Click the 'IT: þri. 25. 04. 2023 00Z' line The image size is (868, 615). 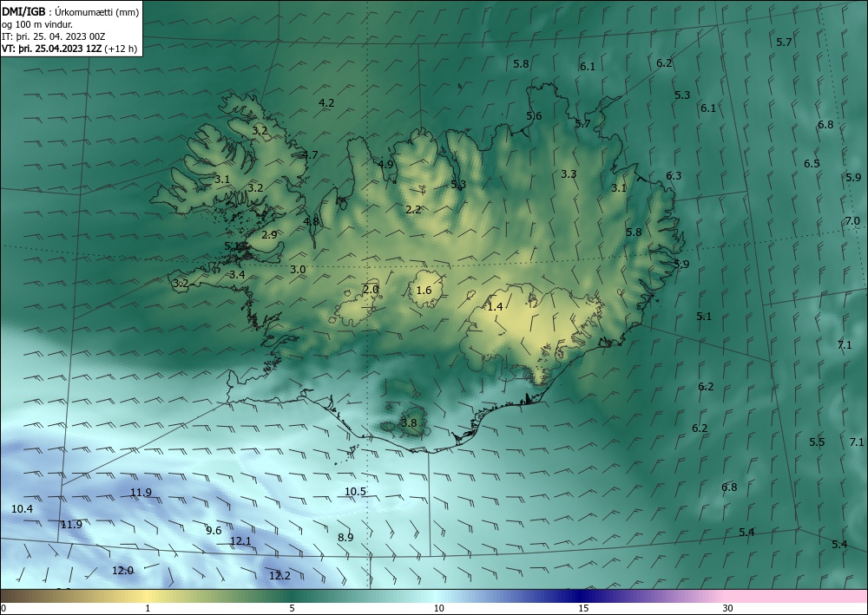click(x=54, y=36)
